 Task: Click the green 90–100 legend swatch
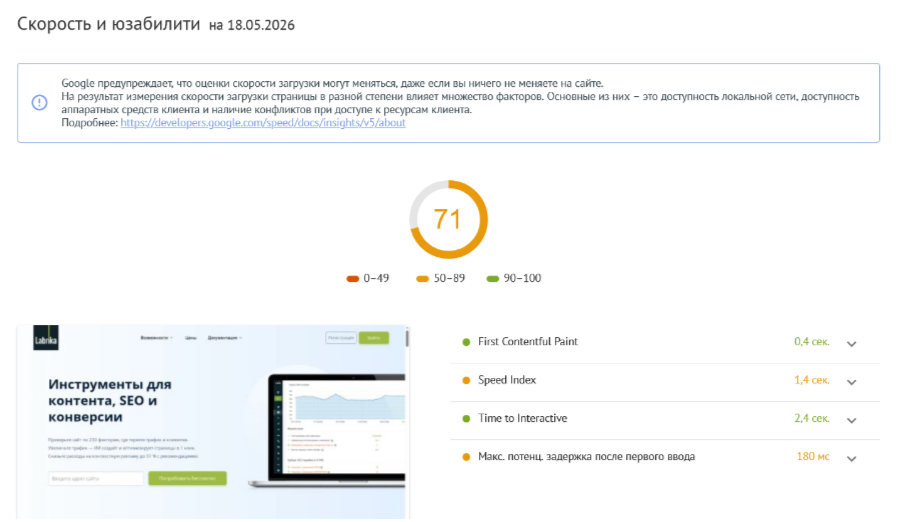coord(493,279)
